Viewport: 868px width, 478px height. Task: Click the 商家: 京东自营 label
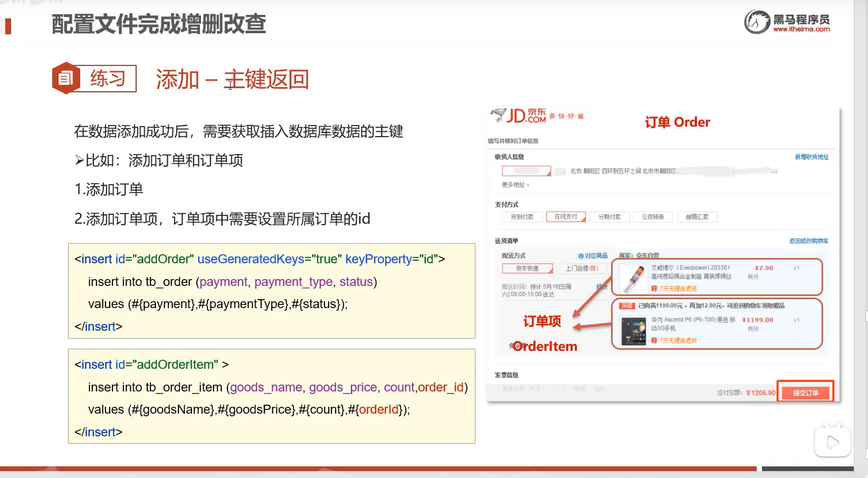639,256
